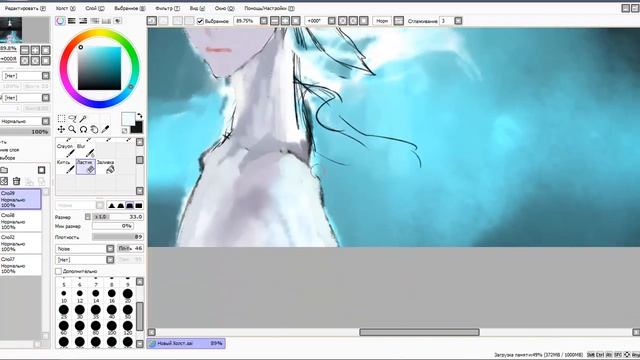Screen dimensions: 640x360
Task: Create a new layer folder
Action: tap(4, 170)
